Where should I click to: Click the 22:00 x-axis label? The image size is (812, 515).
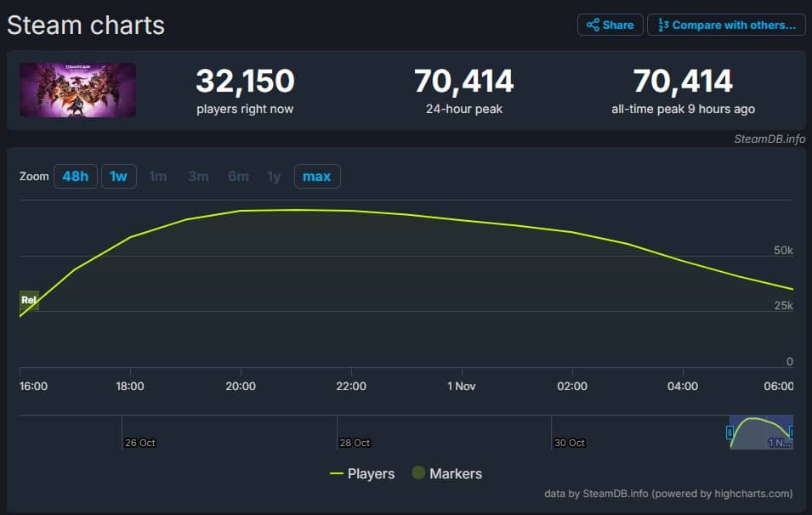tap(351, 386)
